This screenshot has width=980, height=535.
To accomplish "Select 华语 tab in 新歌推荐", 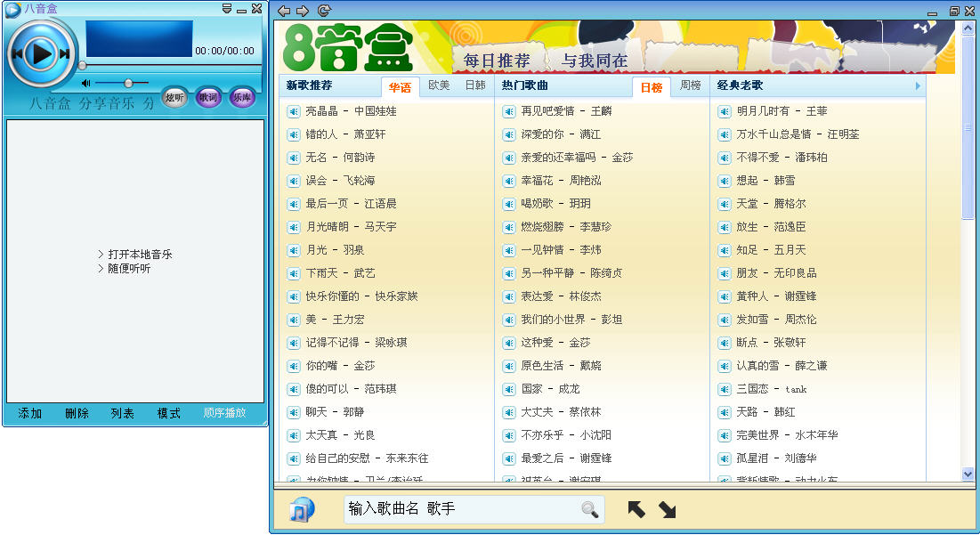I will point(400,87).
